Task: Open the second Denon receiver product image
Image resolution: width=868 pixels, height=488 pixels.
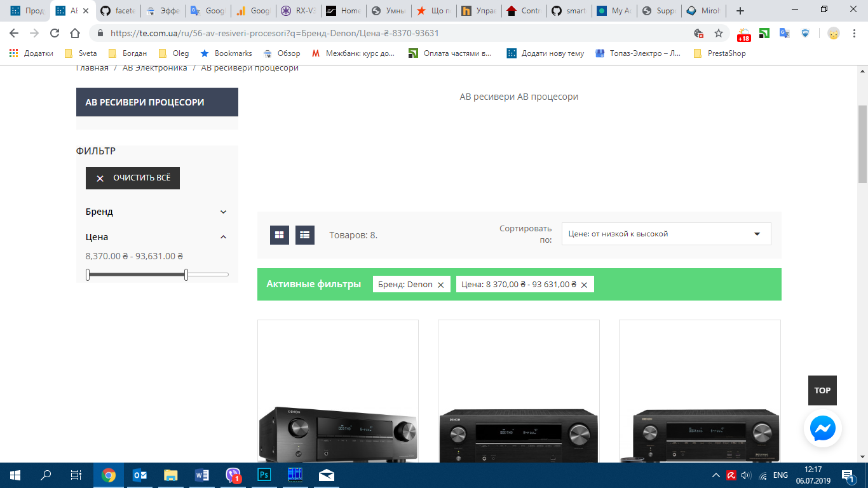Action: pyautogui.click(x=519, y=391)
